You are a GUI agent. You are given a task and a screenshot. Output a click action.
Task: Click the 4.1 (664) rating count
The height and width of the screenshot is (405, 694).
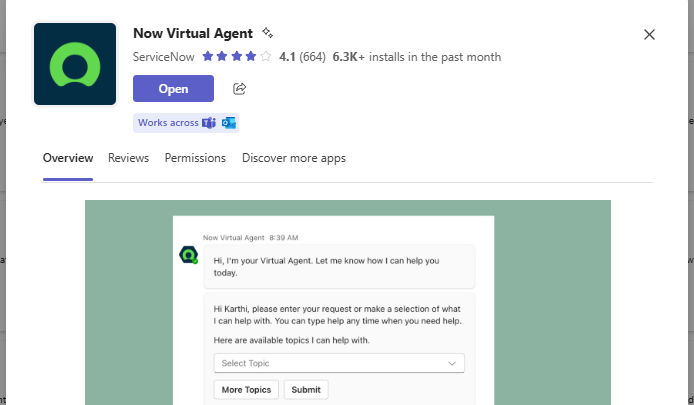click(x=302, y=57)
